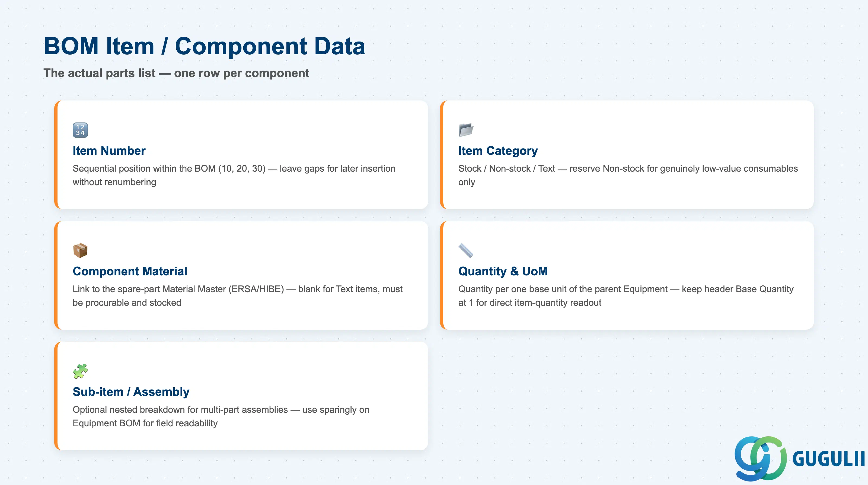This screenshot has height=485, width=868.
Task: Click the green puzzle piece icon
Action: click(80, 371)
